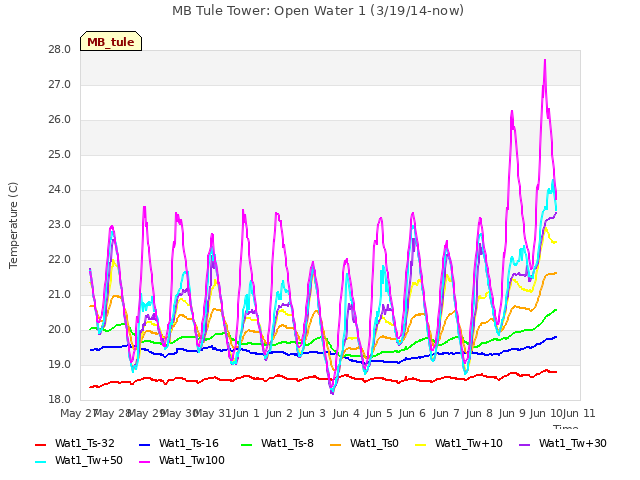Click the green Wat1_Ts-8 legend swatch
Screen dimensions: 640x480
pyautogui.click(x=247, y=444)
